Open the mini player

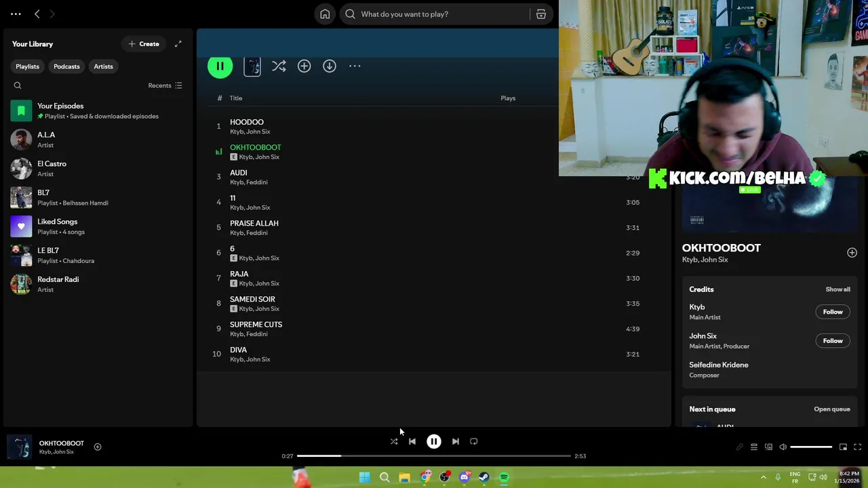843,447
